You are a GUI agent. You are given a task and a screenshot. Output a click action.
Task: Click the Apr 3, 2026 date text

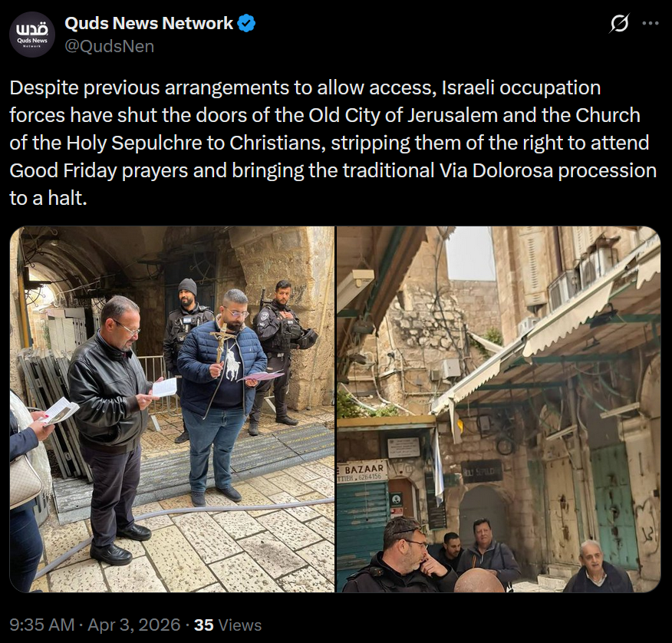134,625
